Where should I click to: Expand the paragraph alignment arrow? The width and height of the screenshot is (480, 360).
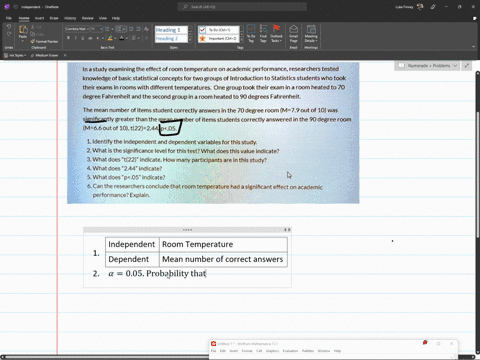(138, 38)
